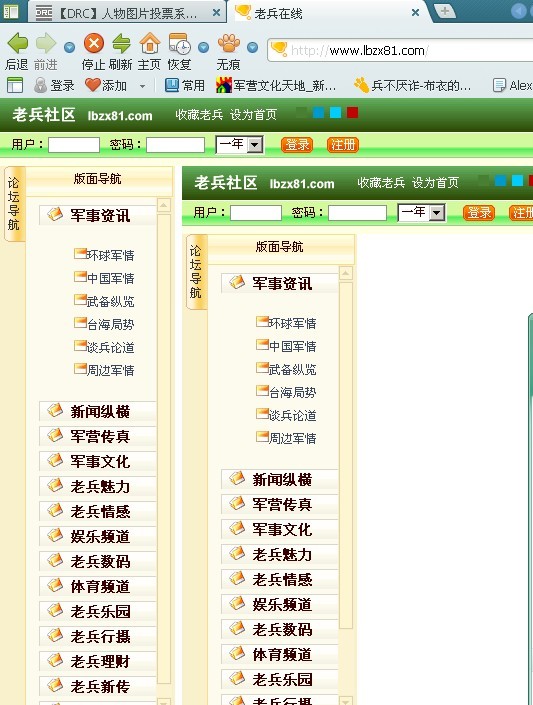Select the 论坛导航 vertical tab on far left
The image size is (533, 705).
coord(14,204)
